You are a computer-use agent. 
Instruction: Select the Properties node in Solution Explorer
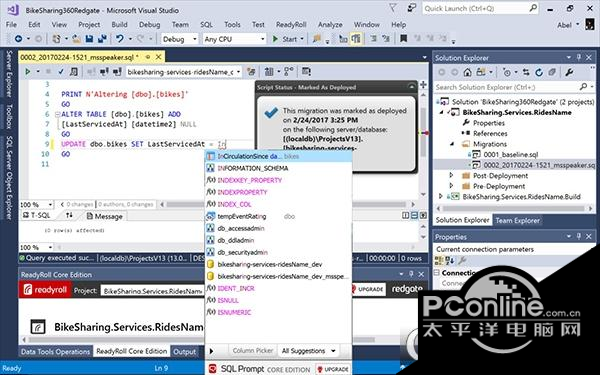click(x=489, y=123)
